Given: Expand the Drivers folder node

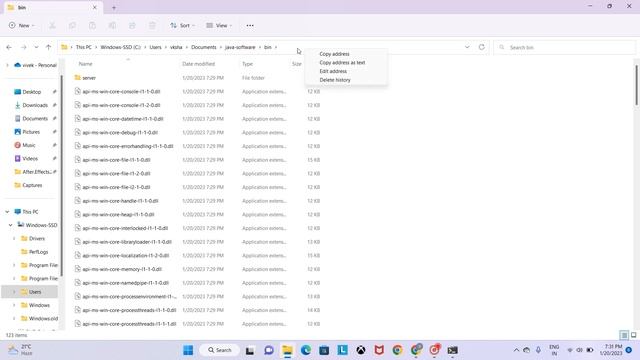Looking at the screenshot, I should [x=14, y=238].
